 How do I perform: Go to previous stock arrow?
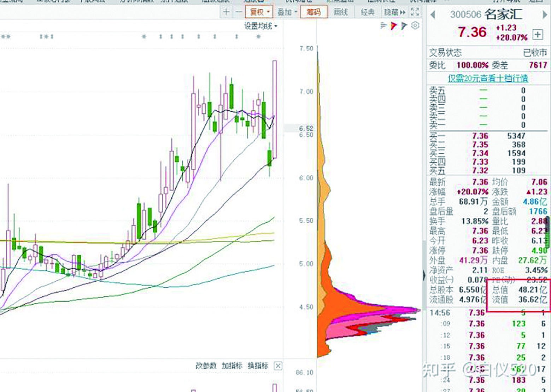point(432,15)
